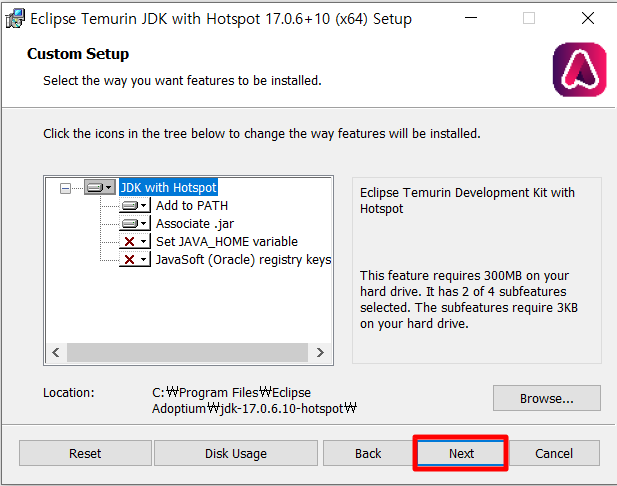Image resolution: width=617 pixels, height=486 pixels.
Task: Cancel the setup wizard
Action: 554,453
